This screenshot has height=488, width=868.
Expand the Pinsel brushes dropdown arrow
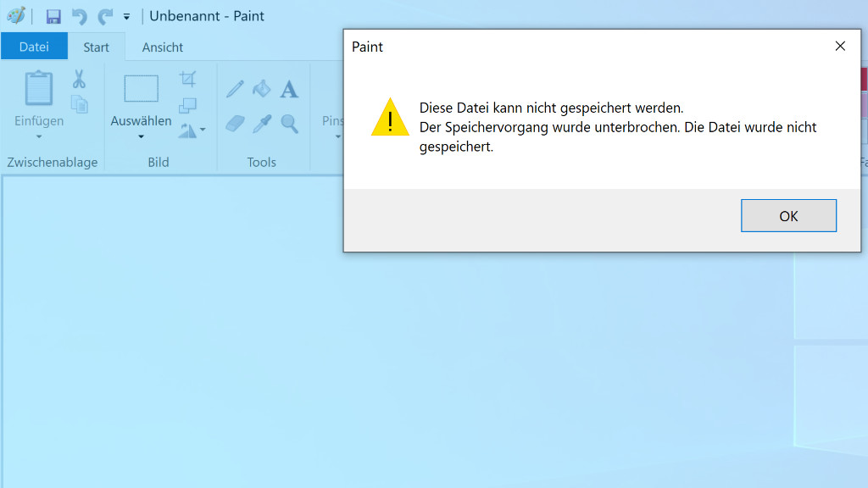tap(337, 136)
